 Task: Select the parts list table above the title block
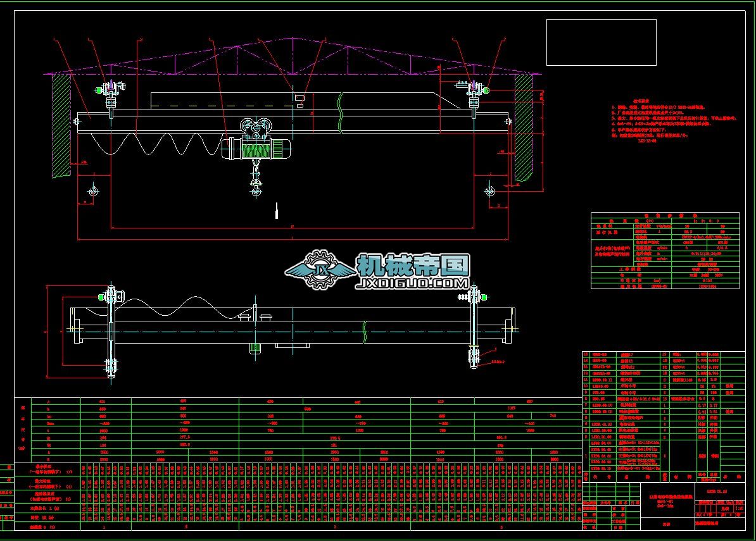(x=664, y=417)
